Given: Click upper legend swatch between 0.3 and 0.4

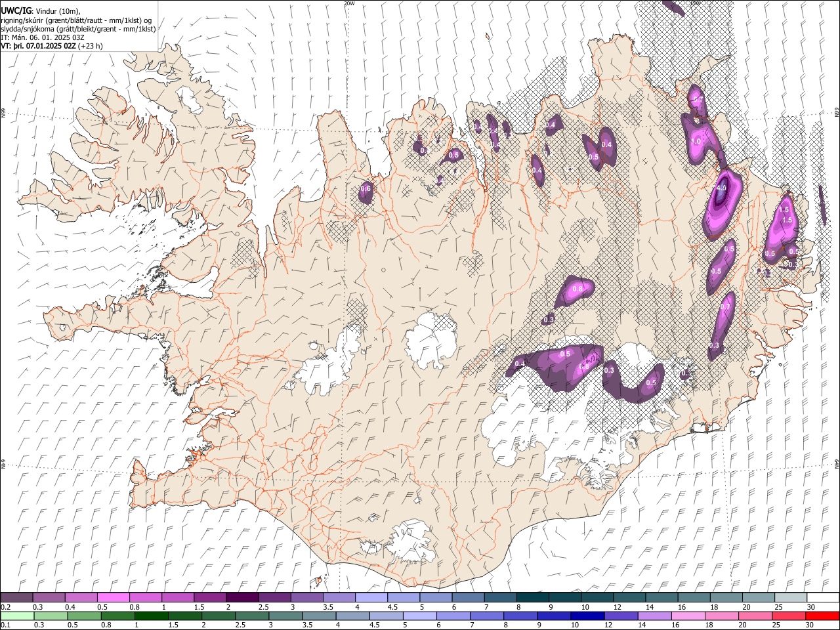Looking at the screenshot, I should pyautogui.click(x=49, y=597).
